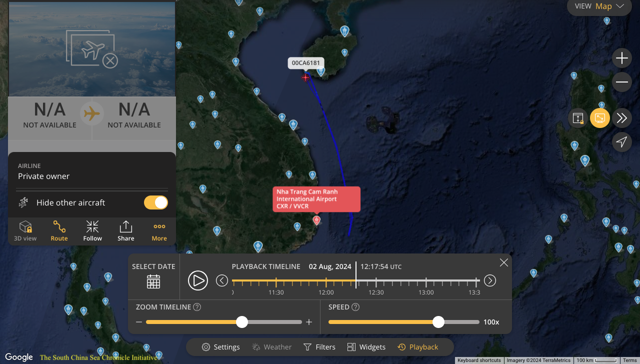Expand the More options menu
640x364 pixels.
click(x=159, y=231)
